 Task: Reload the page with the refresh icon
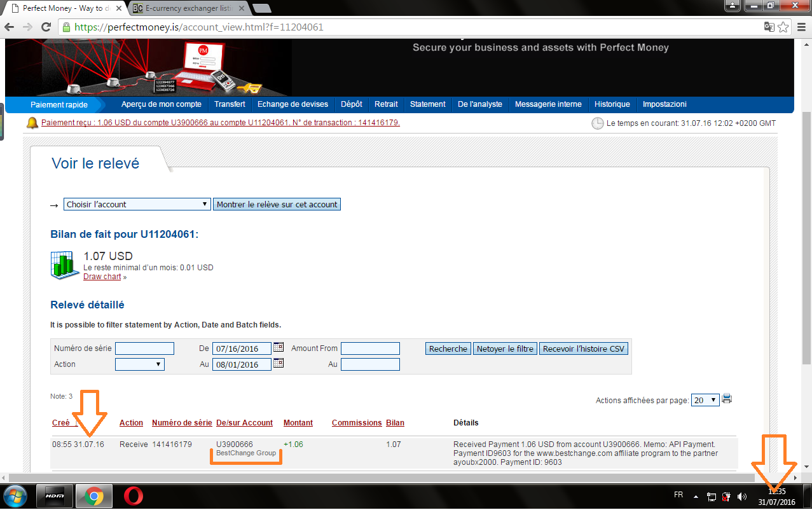[x=46, y=27]
